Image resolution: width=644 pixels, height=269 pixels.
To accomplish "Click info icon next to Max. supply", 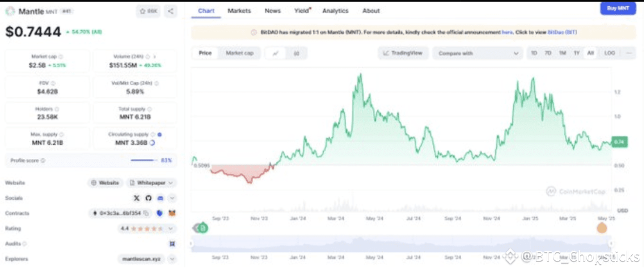I will pos(62,135).
